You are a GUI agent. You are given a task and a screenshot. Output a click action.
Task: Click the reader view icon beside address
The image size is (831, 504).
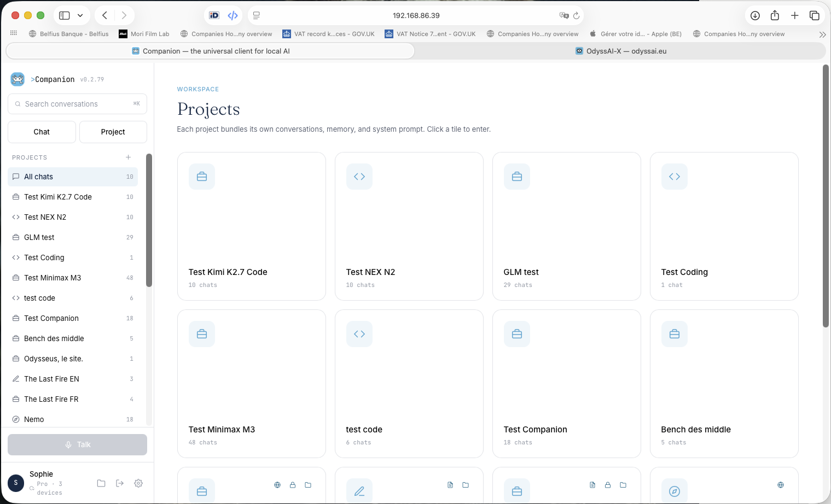pyautogui.click(x=257, y=15)
